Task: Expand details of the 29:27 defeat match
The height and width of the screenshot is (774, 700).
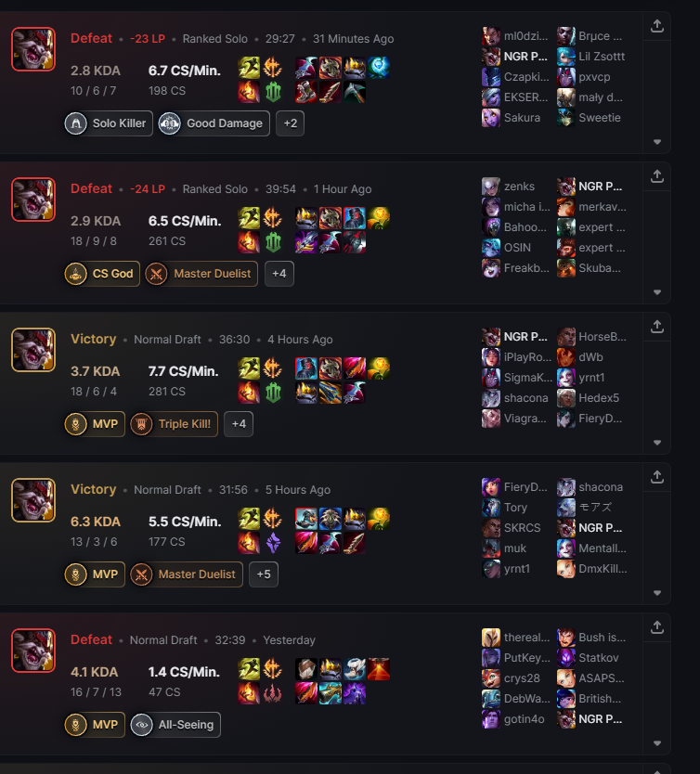Action: [656, 142]
